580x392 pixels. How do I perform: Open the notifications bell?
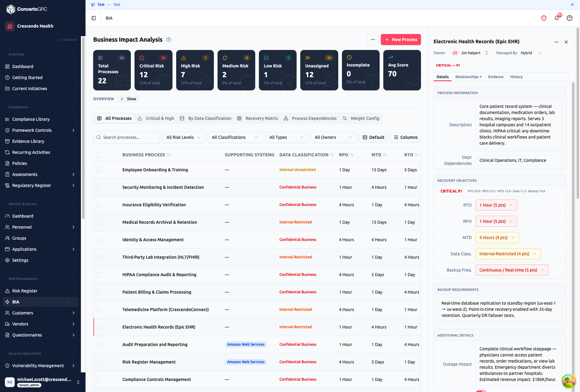coord(557,18)
